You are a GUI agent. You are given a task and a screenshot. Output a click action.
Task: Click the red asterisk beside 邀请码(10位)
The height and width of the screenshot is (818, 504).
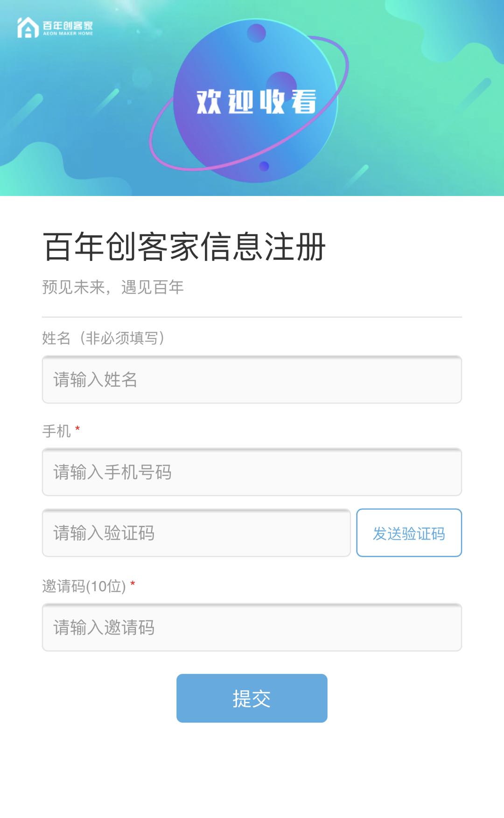coord(133,584)
